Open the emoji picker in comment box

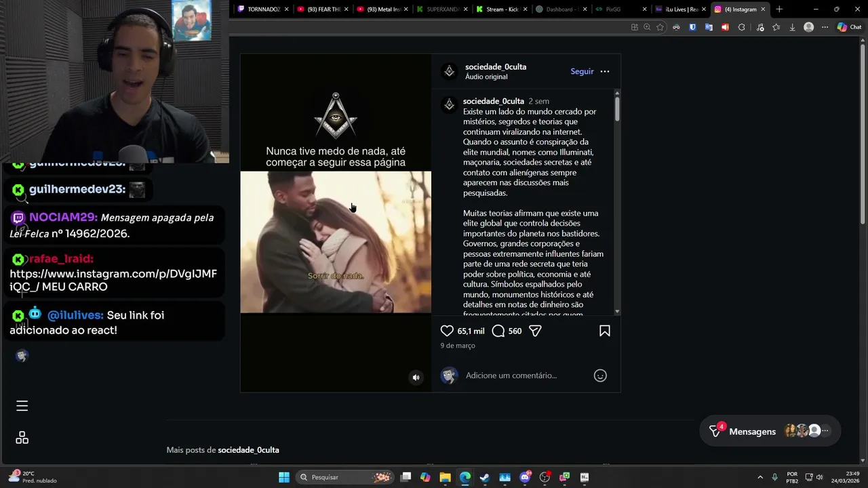(x=600, y=375)
